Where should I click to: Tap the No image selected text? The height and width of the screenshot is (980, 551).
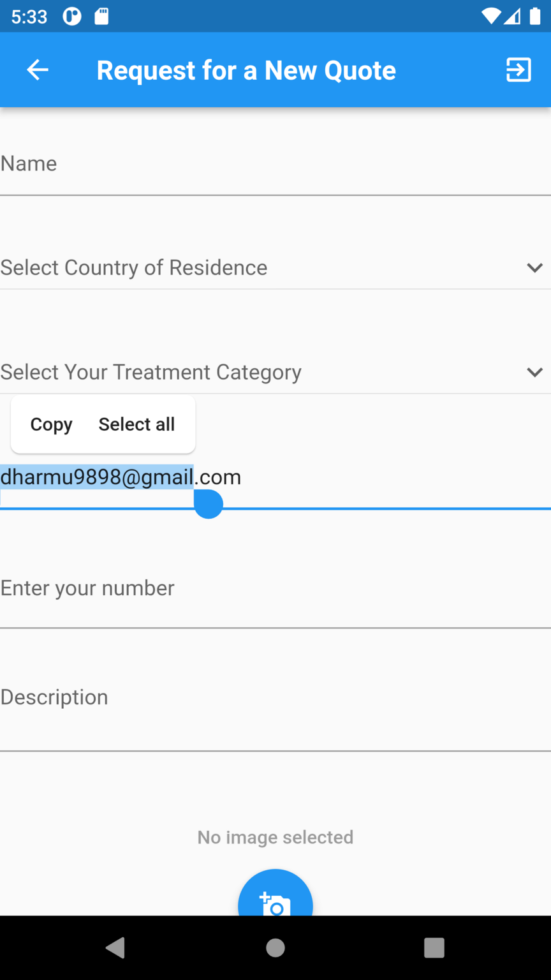pyautogui.click(x=275, y=837)
